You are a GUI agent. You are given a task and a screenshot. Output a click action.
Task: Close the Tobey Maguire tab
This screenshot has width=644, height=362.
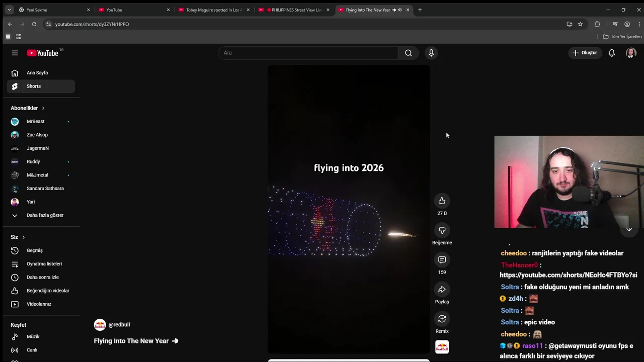[248, 10]
